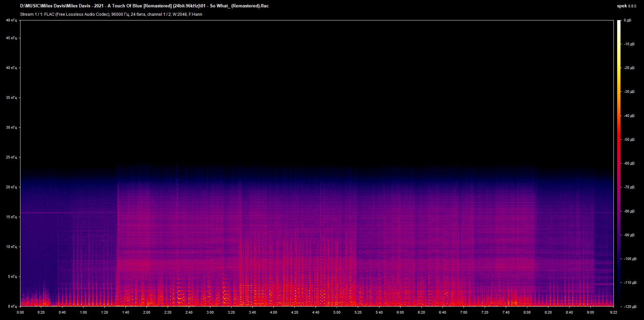Click the '0:20' time axis label
Image resolution: width=644 pixels, height=320 pixels.
click(x=41, y=313)
